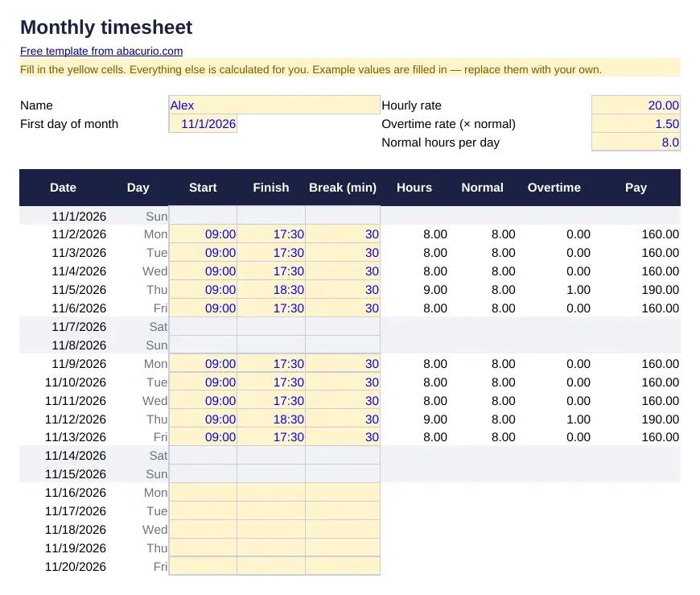Select the 18:30 Finish cell for 11/12/2026
Viewport: 700px width, 595px height.
click(x=271, y=419)
